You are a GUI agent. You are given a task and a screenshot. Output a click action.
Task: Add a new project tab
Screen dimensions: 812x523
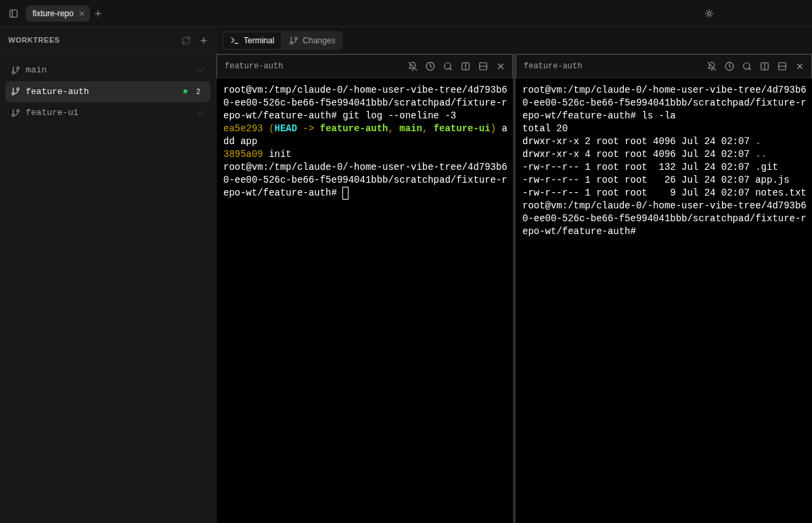(x=98, y=14)
